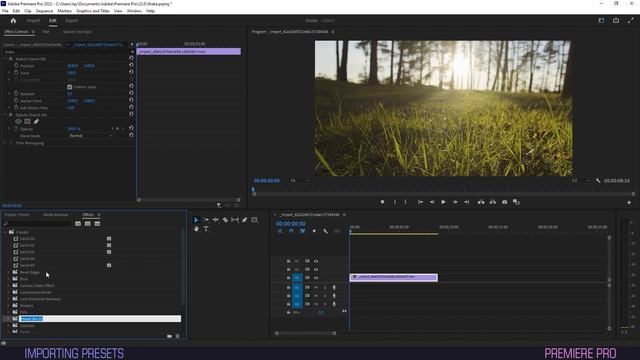The height and width of the screenshot is (360, 640).
Task: Step back one frame
Action: [x=432, y=202]
